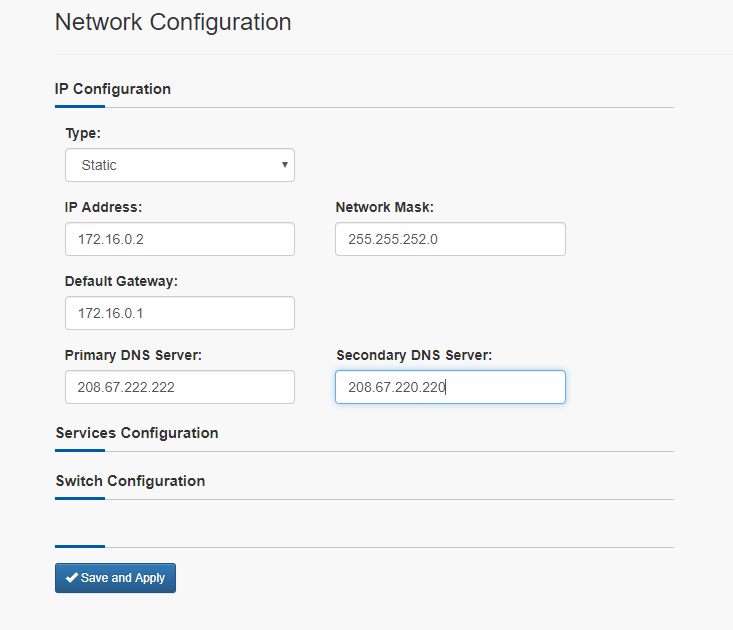Click the "Secondary DNS Server:" label
The width and height of the screenshot is (733, 630).
tap(414, 355)
